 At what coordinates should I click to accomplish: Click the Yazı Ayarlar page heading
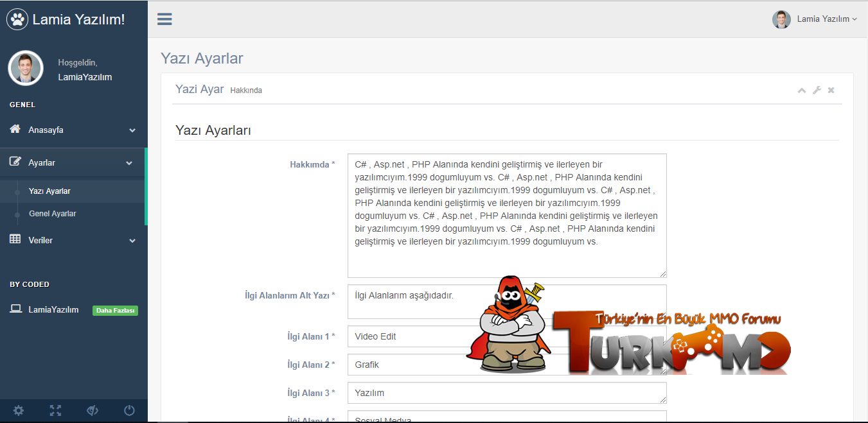coord(202,58)
